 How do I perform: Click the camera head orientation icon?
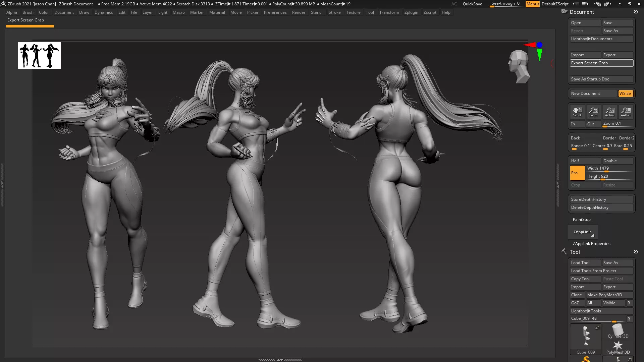[x=519, y=66]
